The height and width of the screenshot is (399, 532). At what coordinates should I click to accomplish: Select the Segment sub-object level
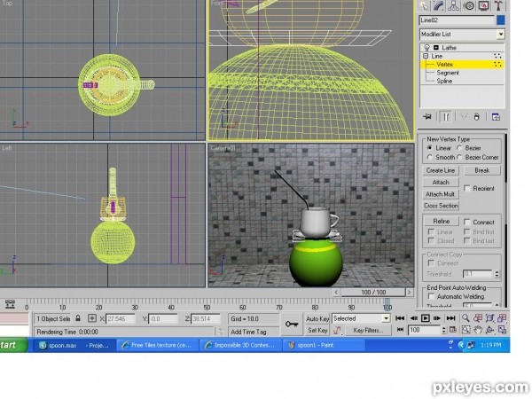click(x=448, y=73)
